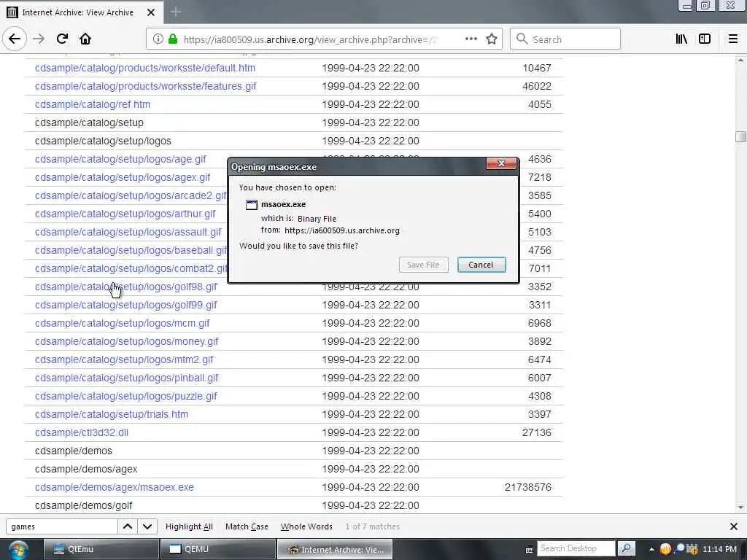Toggle the sidebar view icon

click(x=705, y=39)
